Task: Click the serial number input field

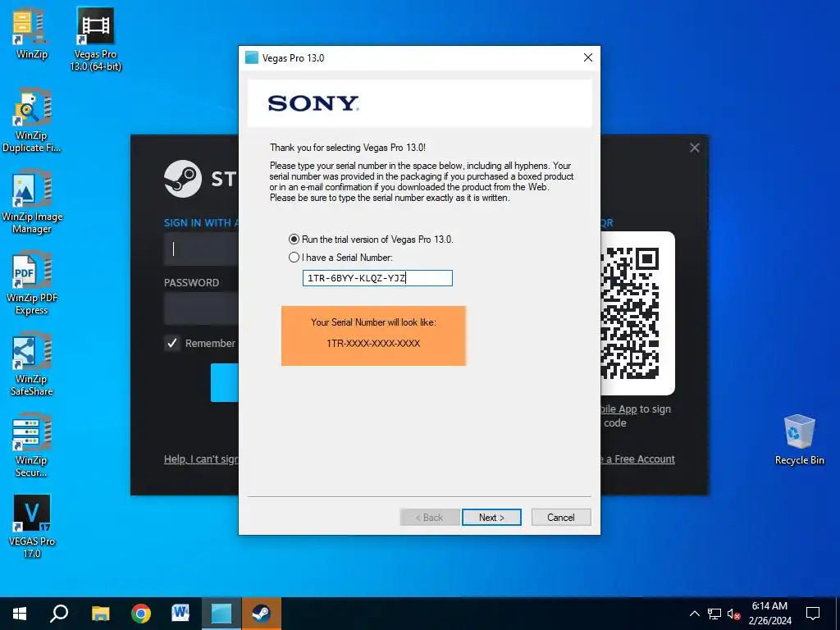Action: coord(377,278)
